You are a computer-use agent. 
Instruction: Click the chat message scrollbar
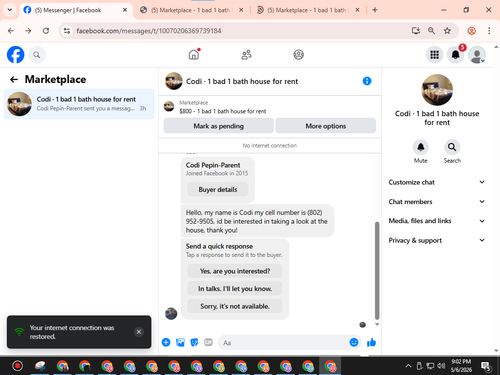click(x=377, y=271)
